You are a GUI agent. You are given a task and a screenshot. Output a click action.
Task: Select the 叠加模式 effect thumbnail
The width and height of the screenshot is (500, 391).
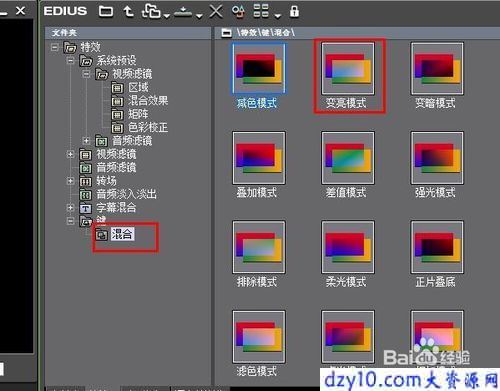pos(259,158)
